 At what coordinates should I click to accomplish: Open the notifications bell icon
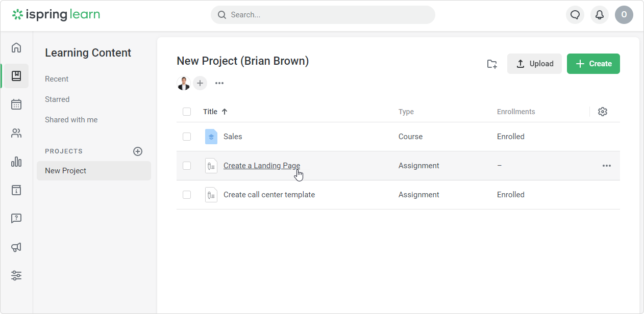pyautogui.click(x=600, y=15)
